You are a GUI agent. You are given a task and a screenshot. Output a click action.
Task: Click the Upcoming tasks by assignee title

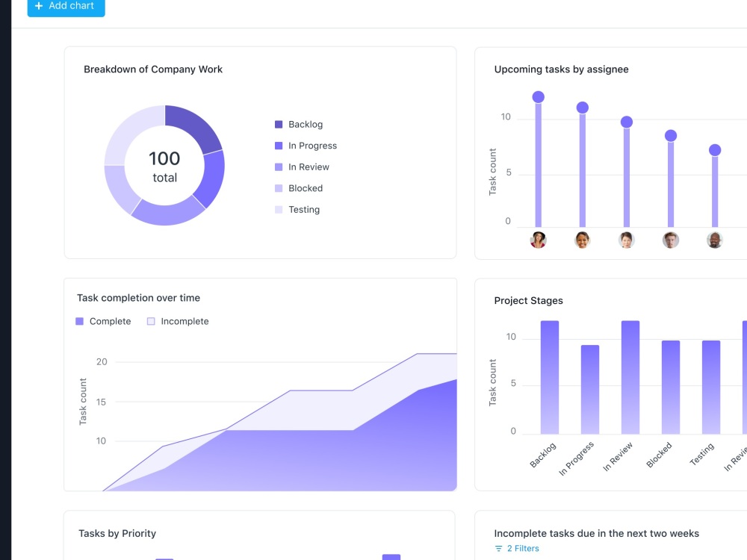point(561,69)
